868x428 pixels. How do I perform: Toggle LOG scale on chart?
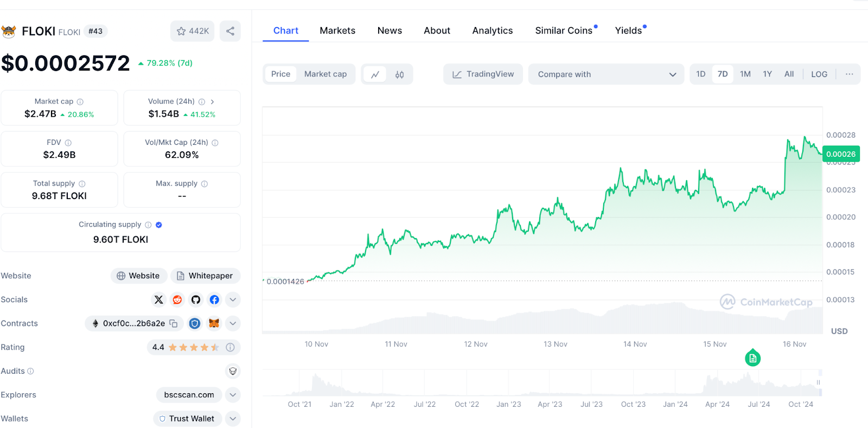click(x=819, y=74)
